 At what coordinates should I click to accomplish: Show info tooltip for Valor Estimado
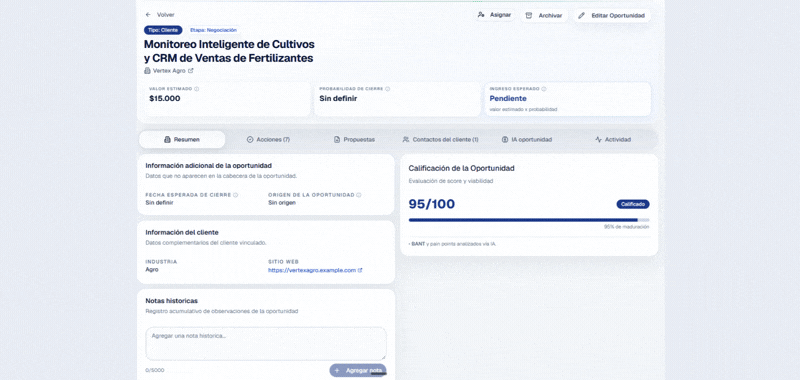click(x=196, y=89)
